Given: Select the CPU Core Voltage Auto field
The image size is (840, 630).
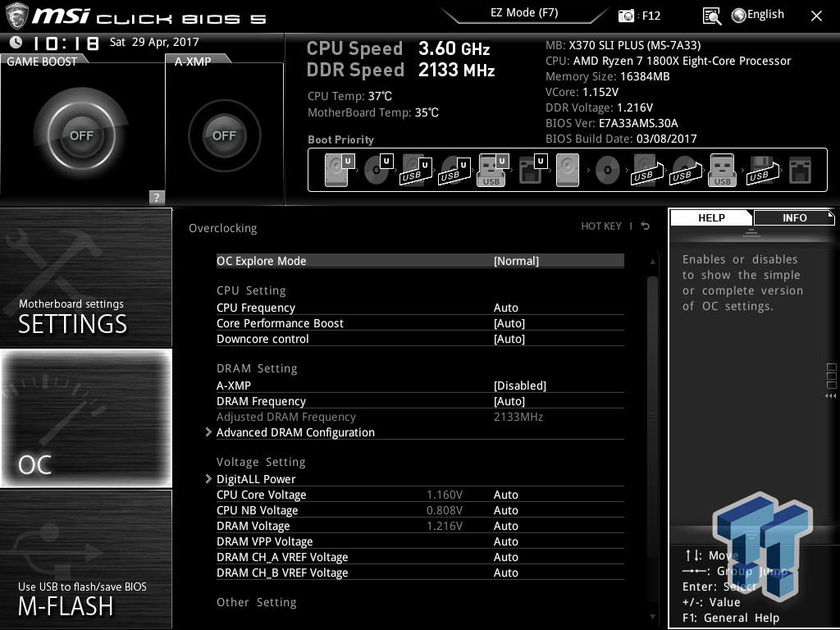Looking at the screenshot, I should [x=505, y=495].
